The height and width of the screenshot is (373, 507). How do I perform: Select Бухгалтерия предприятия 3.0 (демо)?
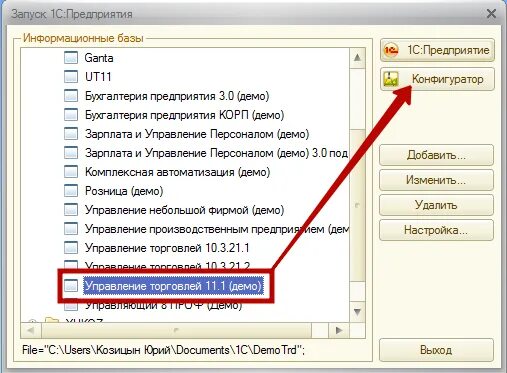click(x=177, y=96)
